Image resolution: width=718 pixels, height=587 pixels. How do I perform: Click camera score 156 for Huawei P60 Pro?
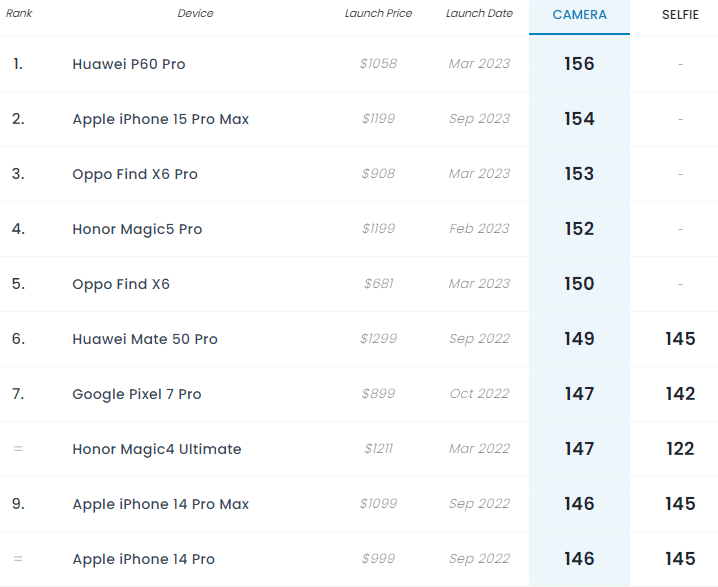click(x=579, y=64)
